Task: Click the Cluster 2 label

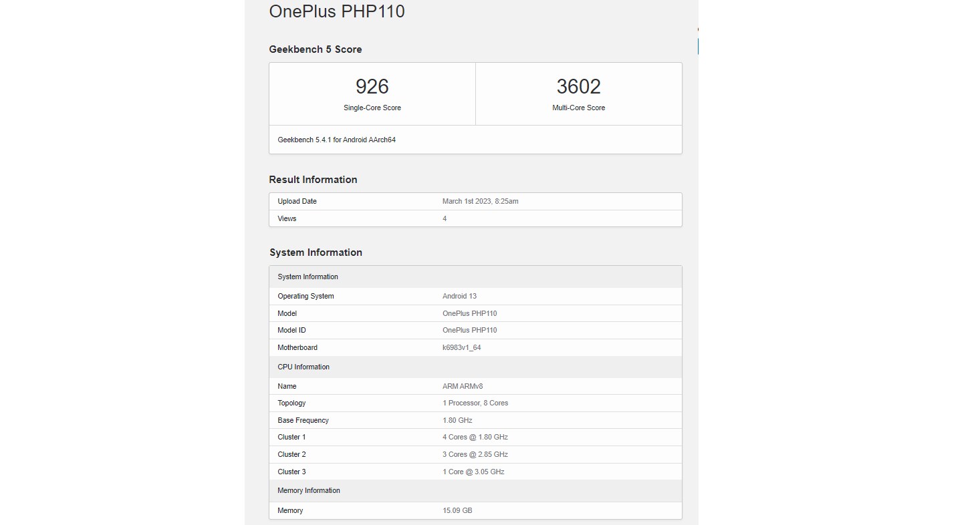Action: pyautogui.click(x=291, y=454)
